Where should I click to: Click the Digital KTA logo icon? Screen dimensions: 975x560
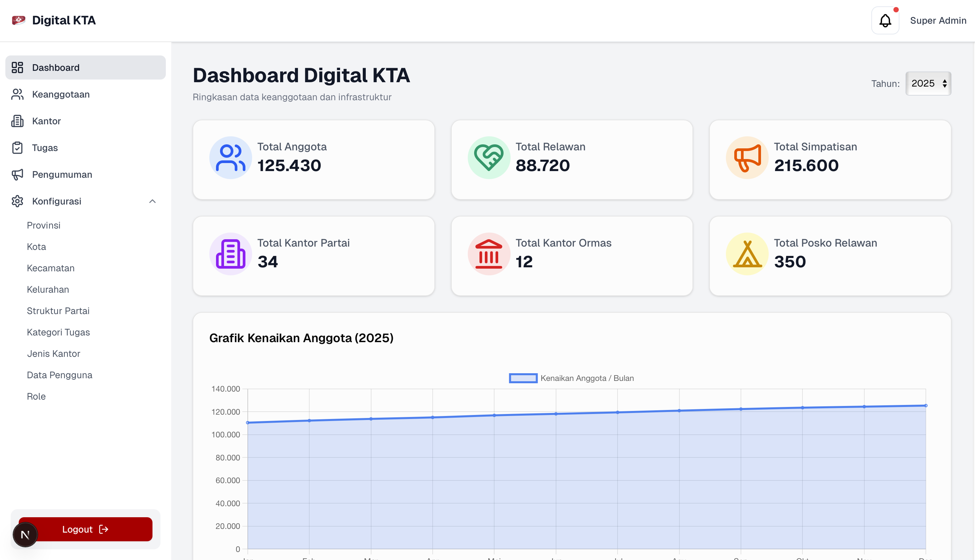click(18, 20)
